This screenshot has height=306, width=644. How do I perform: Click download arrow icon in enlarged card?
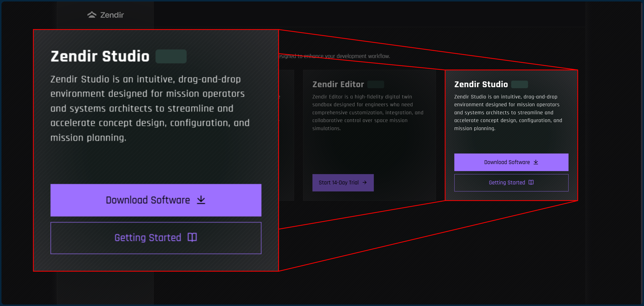click(201, 200)
